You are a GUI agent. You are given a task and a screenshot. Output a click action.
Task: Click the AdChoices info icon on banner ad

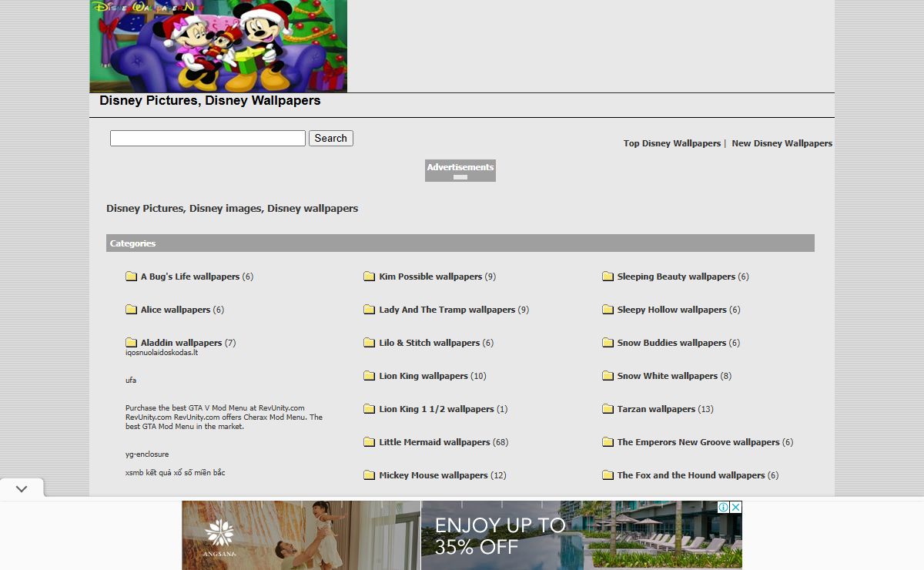pos(724,507)
